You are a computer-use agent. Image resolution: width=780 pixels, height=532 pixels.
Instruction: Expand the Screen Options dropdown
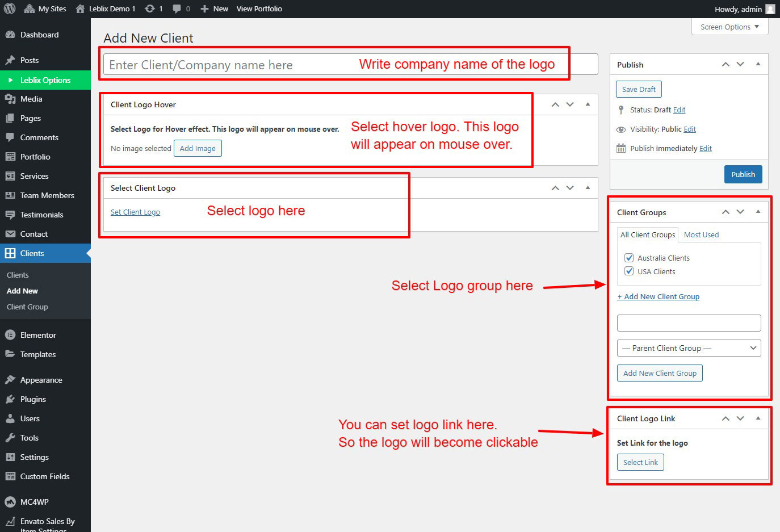pyautogui.click(x=729, y=27)
